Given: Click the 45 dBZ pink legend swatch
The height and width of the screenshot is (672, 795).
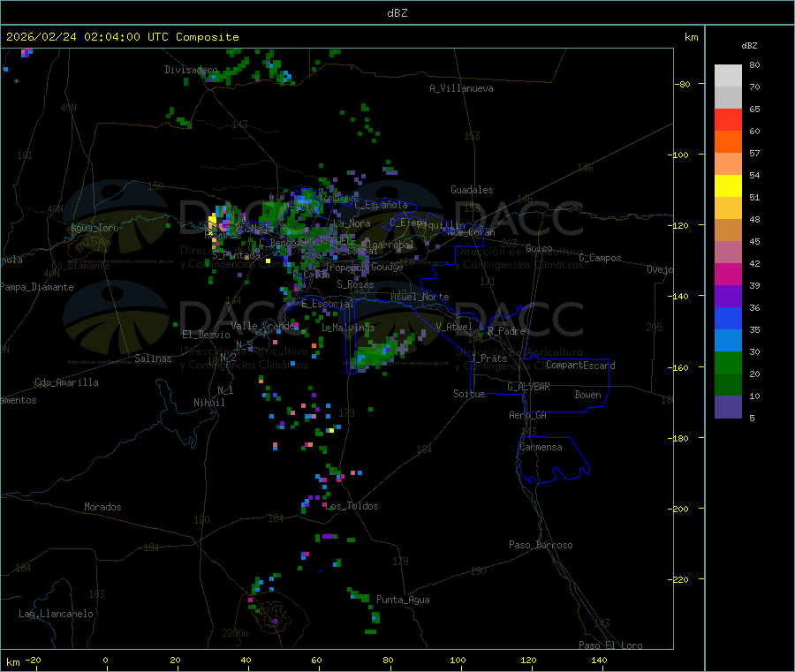Looking at the screenshot, I should tap(728, 253).
